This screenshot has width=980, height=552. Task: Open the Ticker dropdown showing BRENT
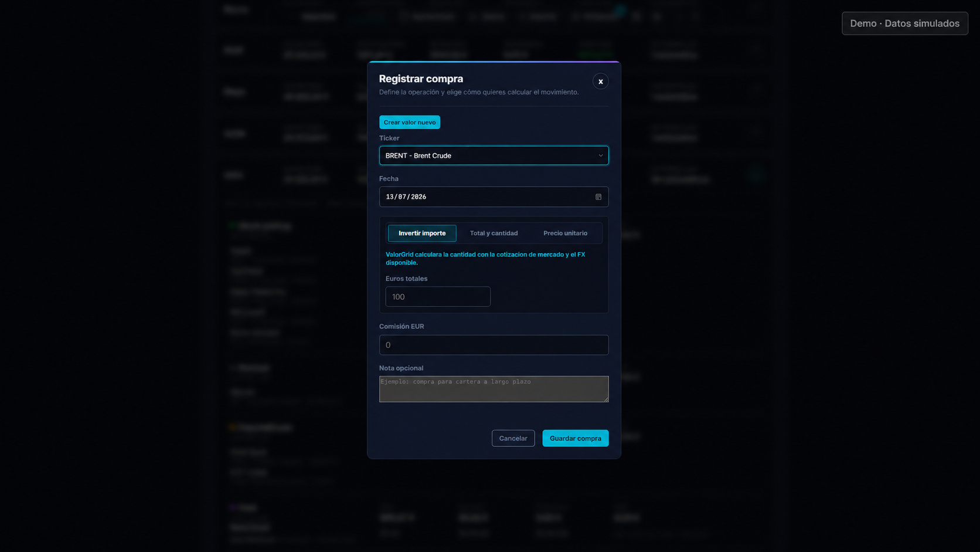pos(494,155)
